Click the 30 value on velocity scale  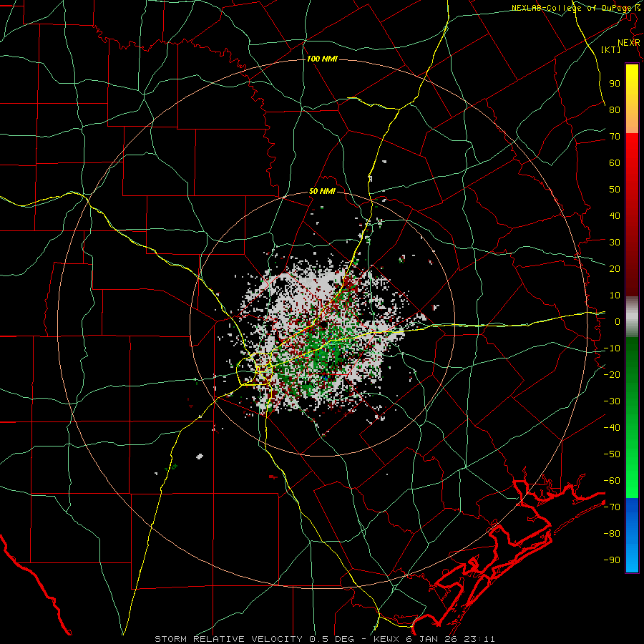(x=615, y=243)
